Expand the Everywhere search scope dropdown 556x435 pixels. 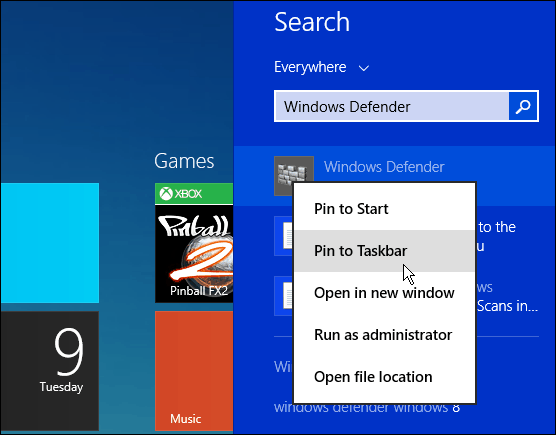click(322, 67)
